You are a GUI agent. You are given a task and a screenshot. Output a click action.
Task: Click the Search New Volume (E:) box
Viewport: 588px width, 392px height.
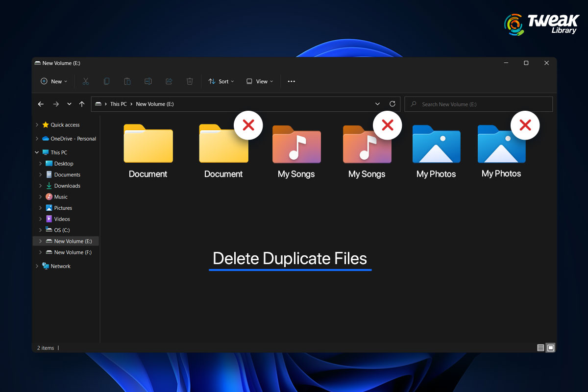(x=478, y=104)
